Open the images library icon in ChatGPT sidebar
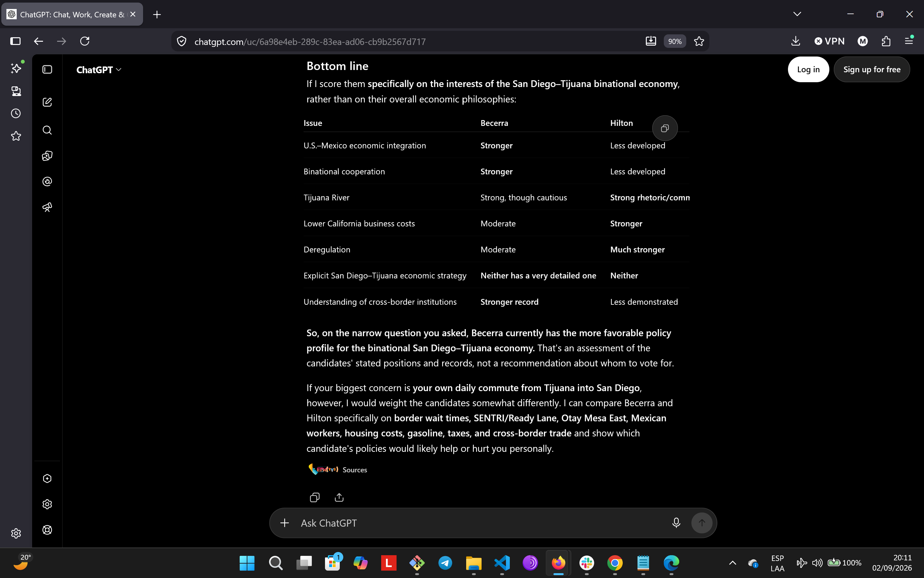924x578 pixels. click(47, 156)
